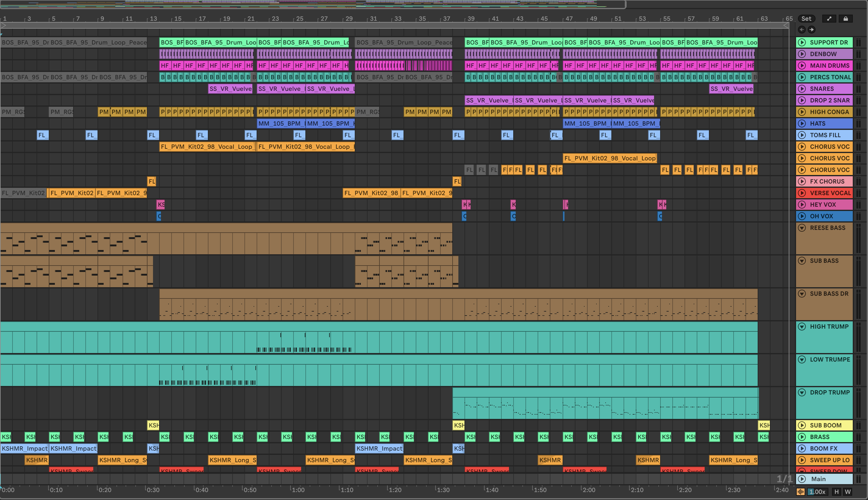Click the W optimize width button

pos(848,492)
